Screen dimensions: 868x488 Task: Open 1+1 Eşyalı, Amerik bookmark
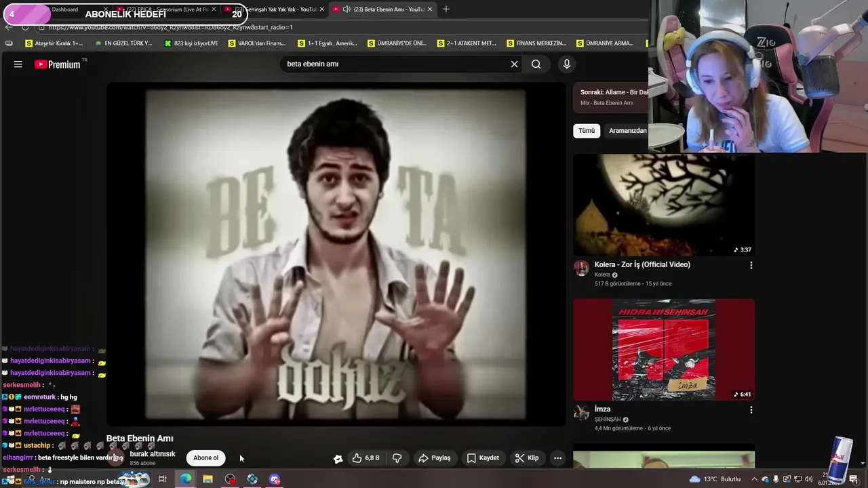pyautogui.click(x=327, y=43)
